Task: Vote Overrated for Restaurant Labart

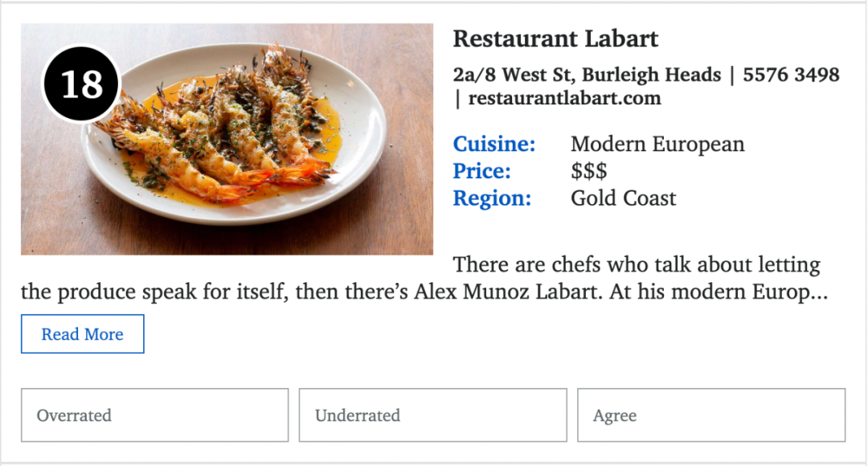Action: point(155,415)
